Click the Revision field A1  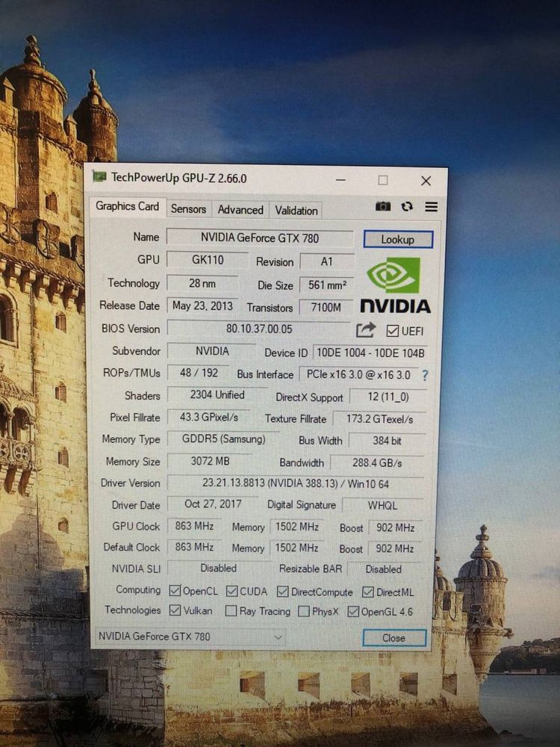pyautogui.click(x=327, y=261)
